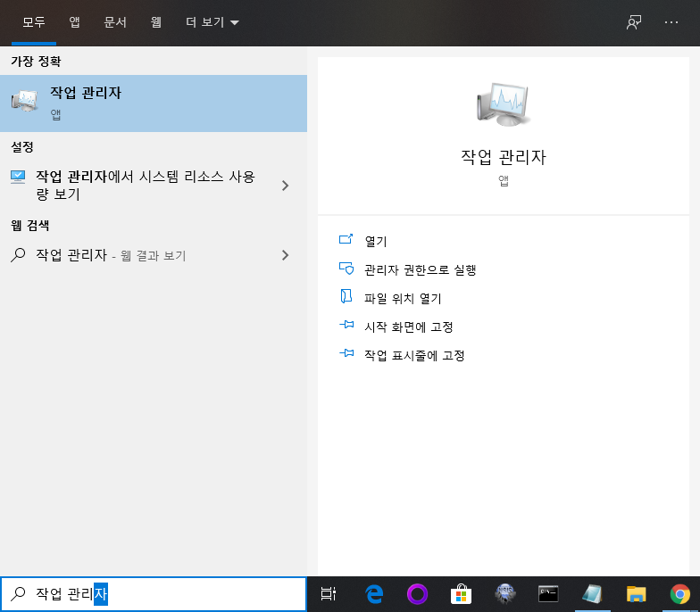Viewport: 700px width, 612px height.
Task: Click the 설정 section header
Action: 21,146
